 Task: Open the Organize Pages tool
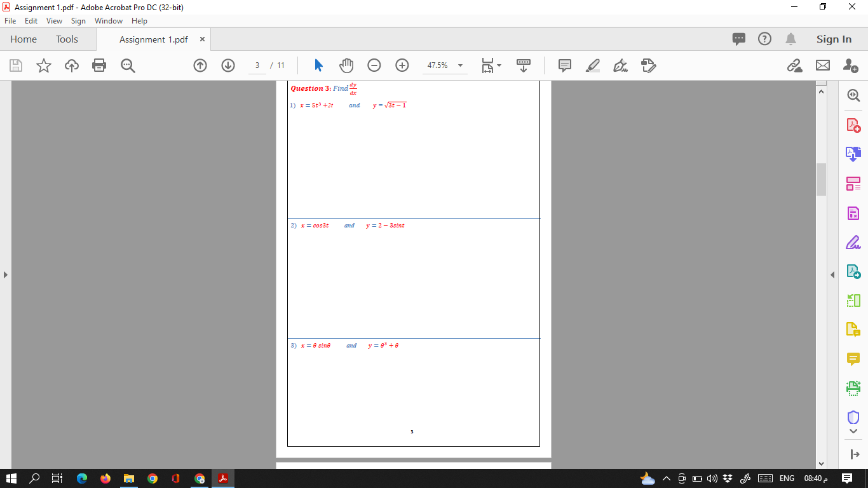click(x=853, y=184)
